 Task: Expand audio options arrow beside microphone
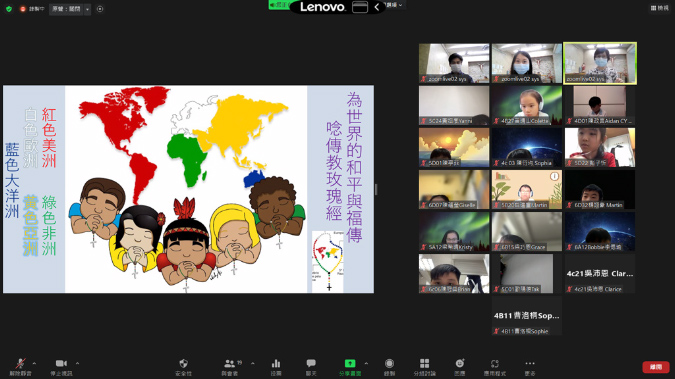(x=34, y=363)
